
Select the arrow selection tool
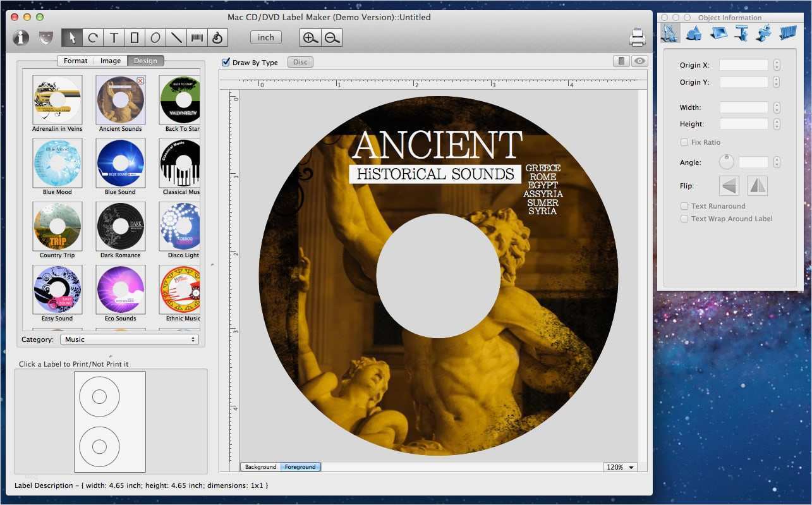(71, 37)
